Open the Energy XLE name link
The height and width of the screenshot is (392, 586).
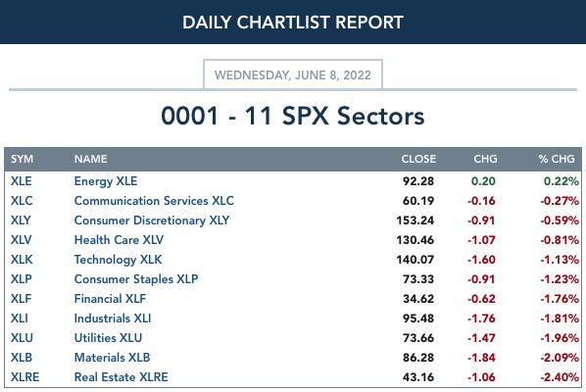pos(106,181)
